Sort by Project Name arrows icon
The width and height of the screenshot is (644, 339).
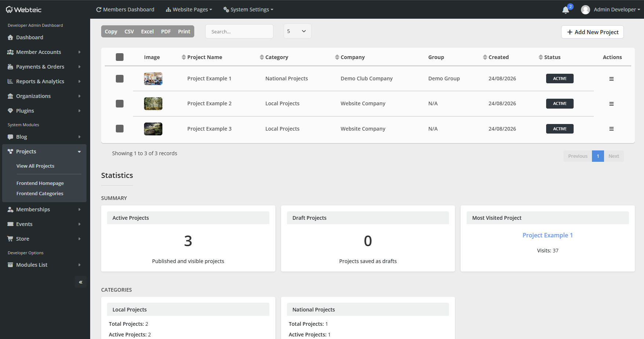click(184, 57)
